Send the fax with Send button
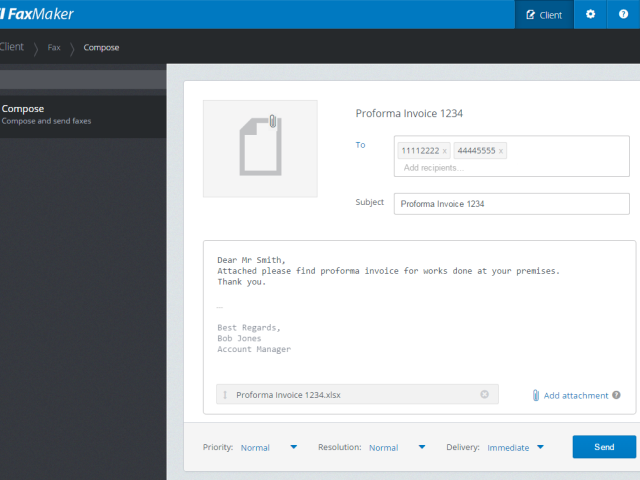Image resolution: width=640 pixels, height=480 pixels. [x=604, y=447]
